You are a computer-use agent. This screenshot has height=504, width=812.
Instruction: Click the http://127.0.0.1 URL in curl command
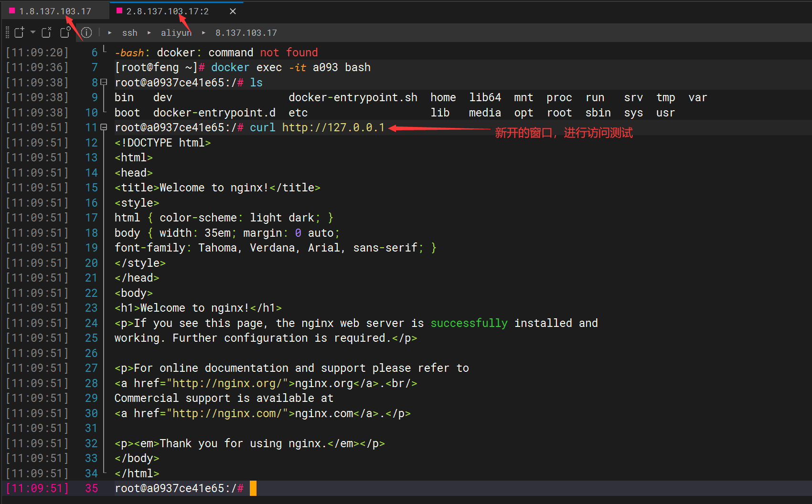pyautogui.click(x=333, y=127)
